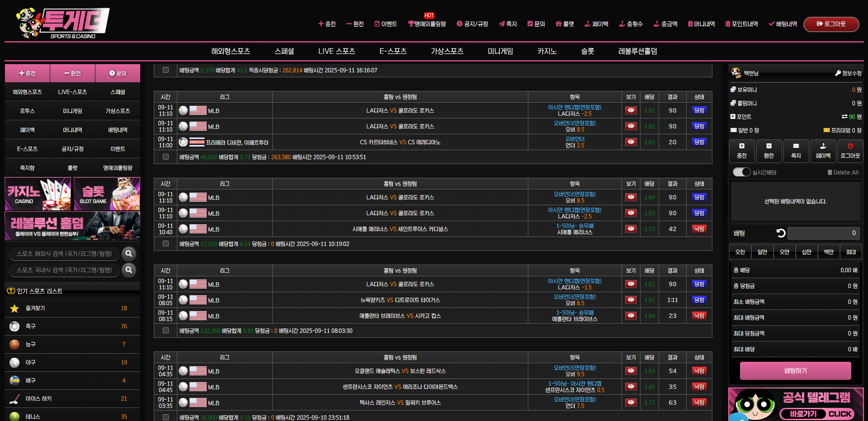Expand the 아이스 하키 sport list
The image size is (868, 421).
point(38,398)
